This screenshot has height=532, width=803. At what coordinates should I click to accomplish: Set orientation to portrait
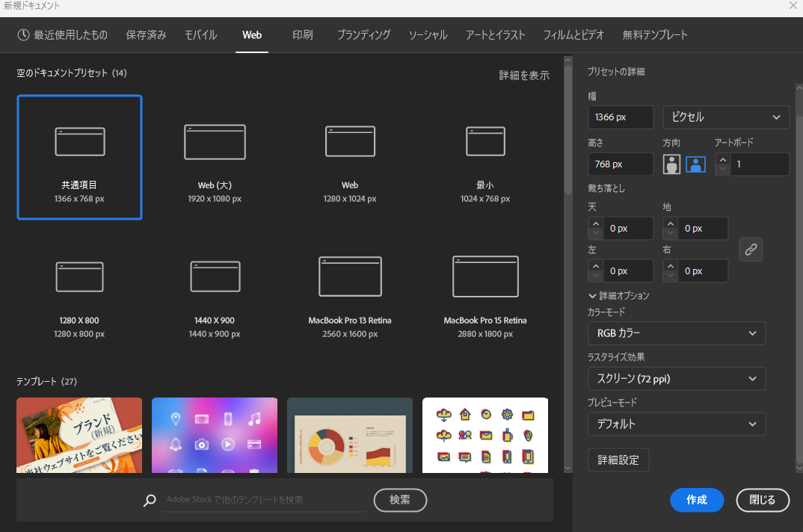point(672,164)
